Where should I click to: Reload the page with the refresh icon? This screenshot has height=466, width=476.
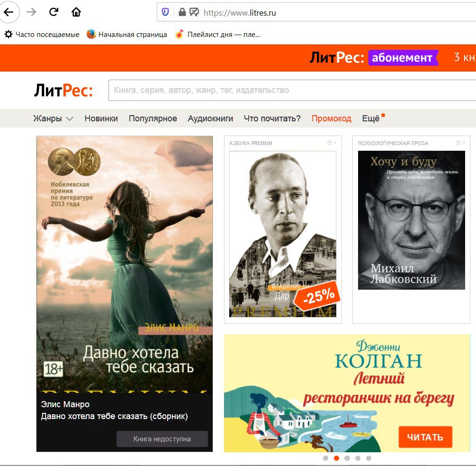tap(54, 12)
